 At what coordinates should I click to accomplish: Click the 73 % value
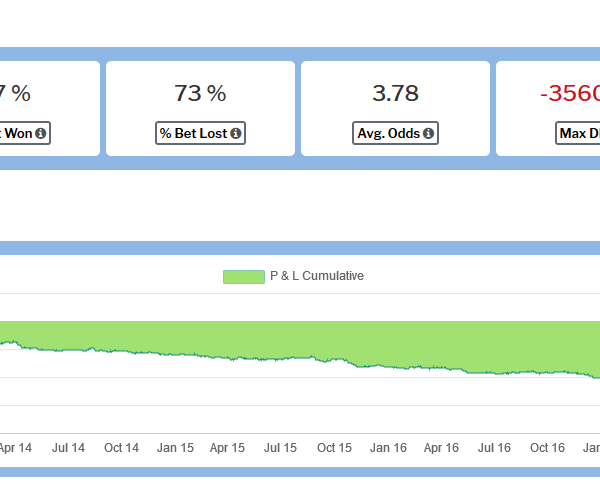pos(200,94)
